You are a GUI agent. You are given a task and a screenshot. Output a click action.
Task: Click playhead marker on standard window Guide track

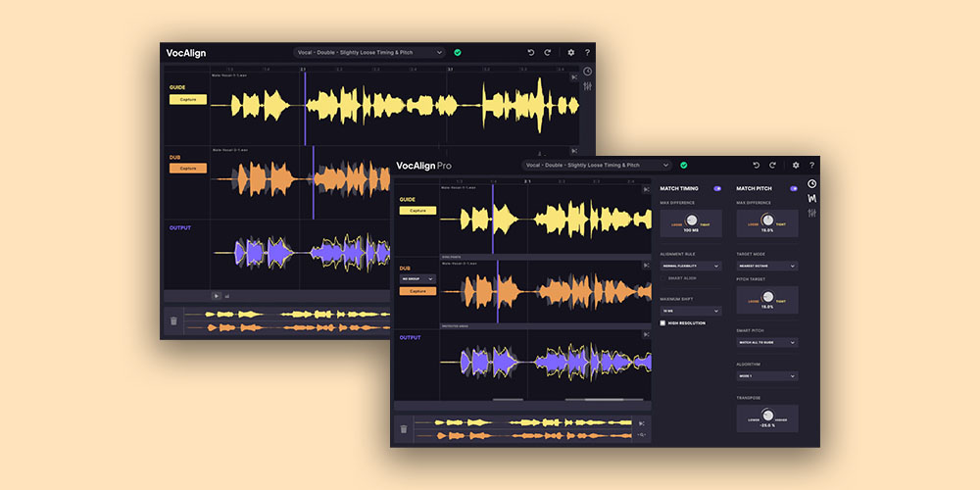(x=305, y=109)
